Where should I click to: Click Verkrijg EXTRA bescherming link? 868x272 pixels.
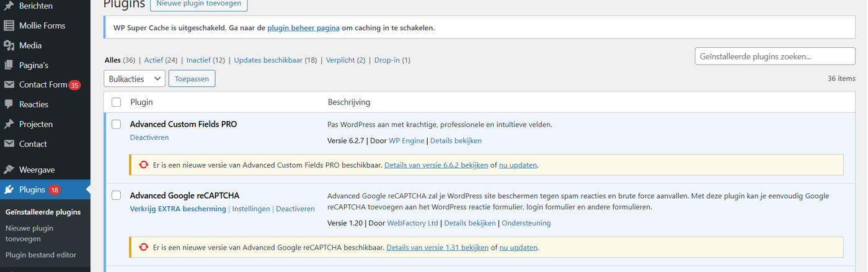[x=178, y=209]
